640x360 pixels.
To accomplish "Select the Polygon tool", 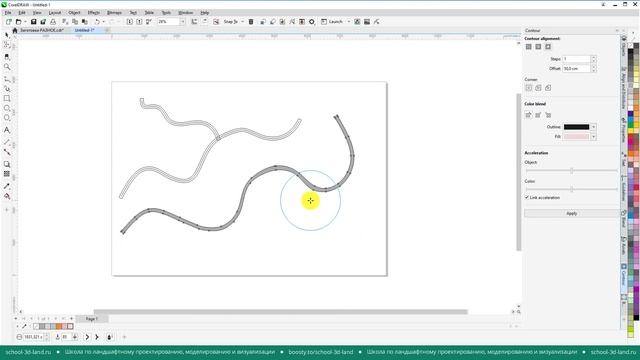I will [x=7, y=118].
